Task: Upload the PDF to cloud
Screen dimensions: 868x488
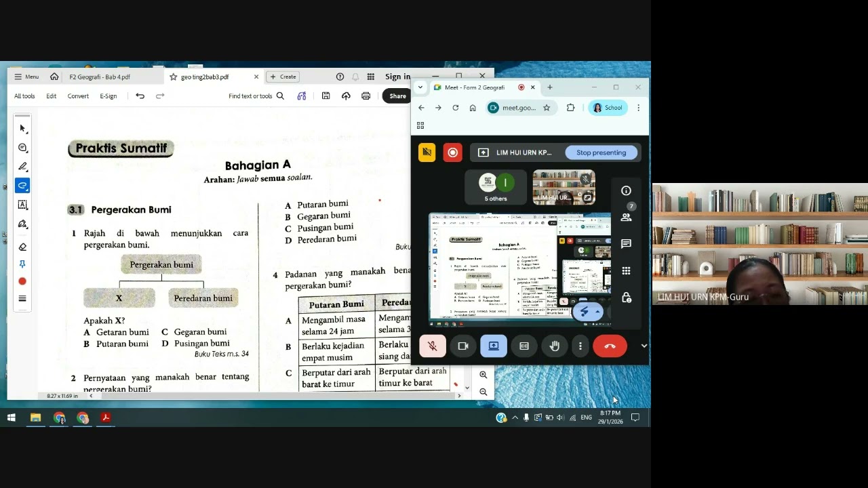Action: pos(346,96)
